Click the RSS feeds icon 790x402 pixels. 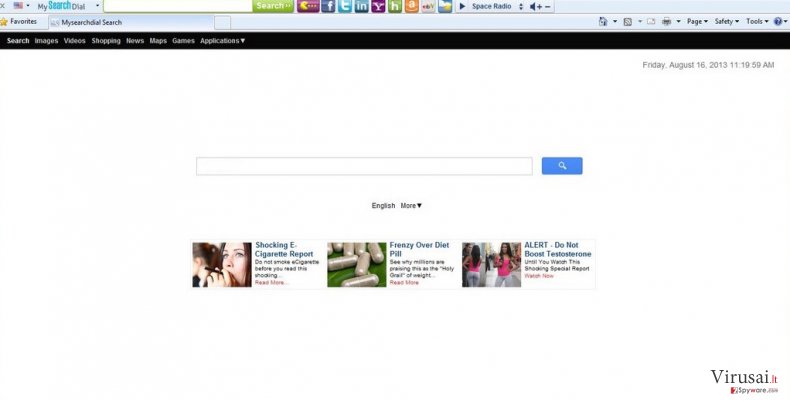628,22
